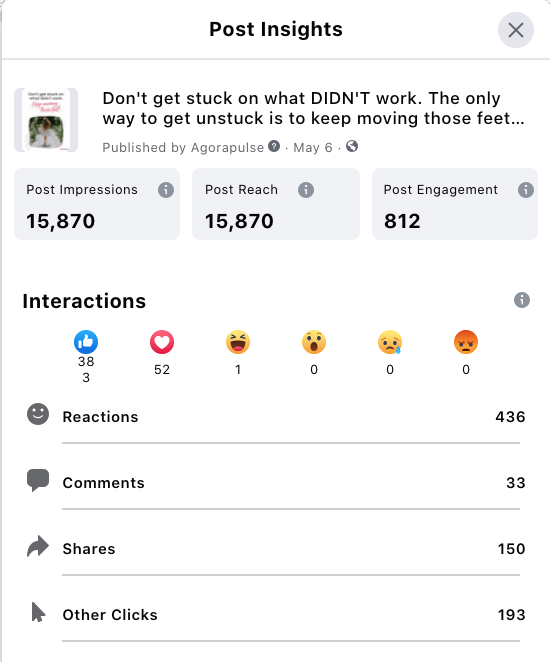
Task: Click the blue Like reaction icon
Action: coord(86,342)
